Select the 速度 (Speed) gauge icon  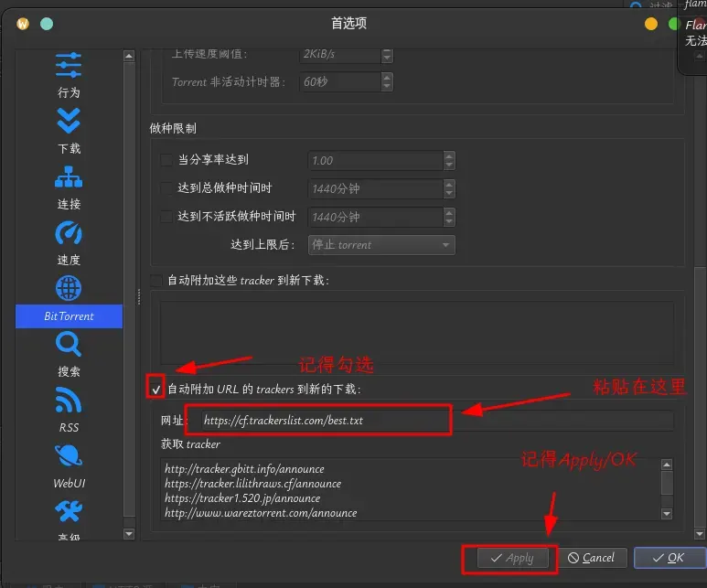69,232
